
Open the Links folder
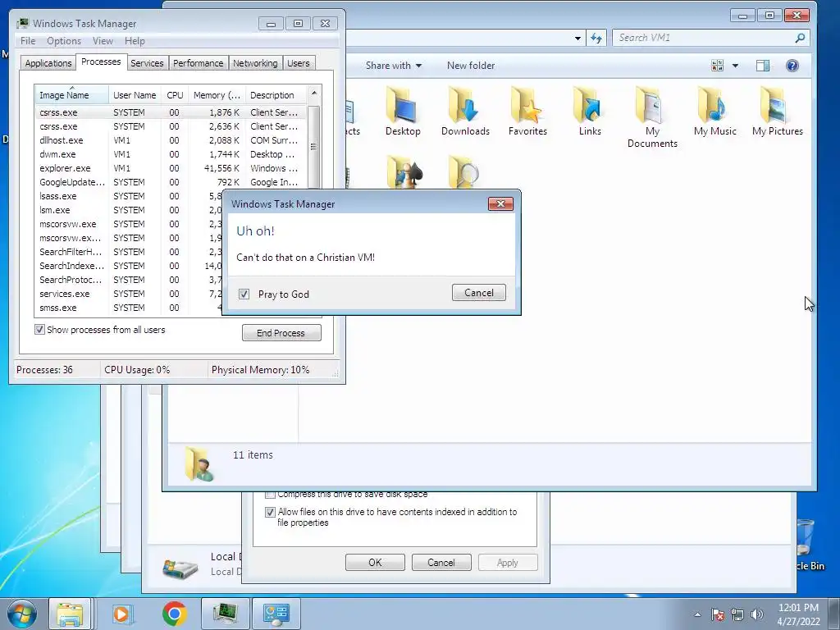coord(590,112)
